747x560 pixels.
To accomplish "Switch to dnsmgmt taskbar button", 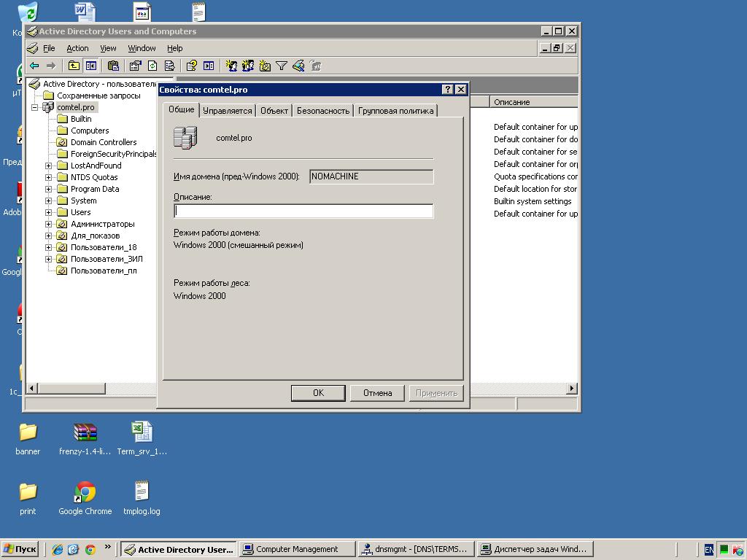I will (x=415, y=549).
